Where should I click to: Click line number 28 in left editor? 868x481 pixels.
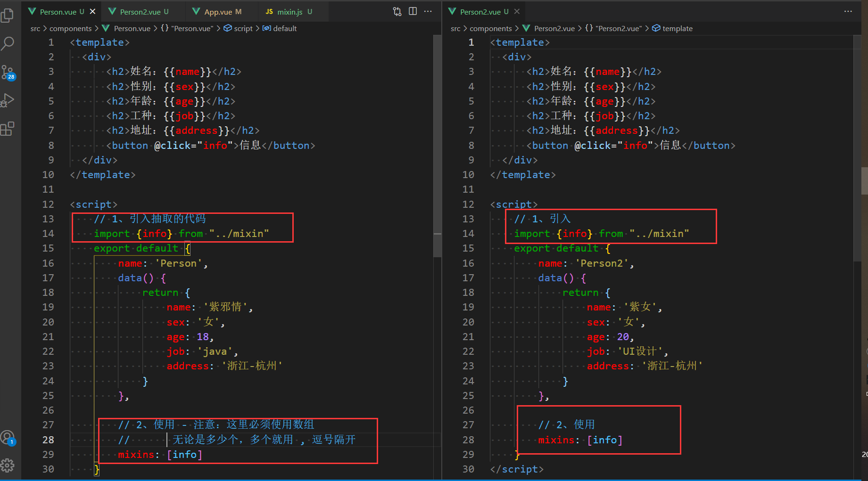48,440
